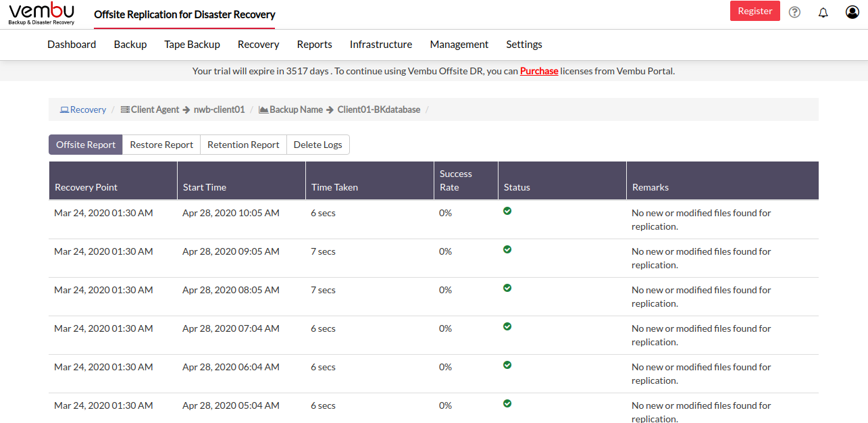Click the remarks text in 06:04 AM row
This screenshot has height=423, width=868.
[701, 374]
